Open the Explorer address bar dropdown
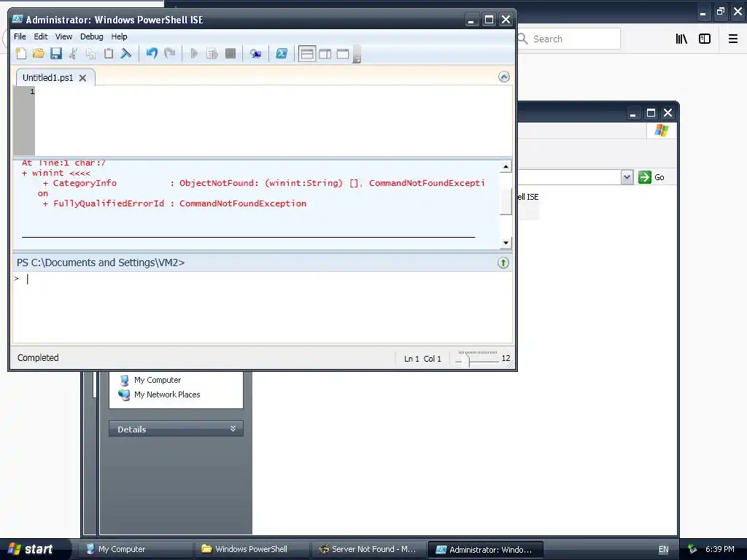The height and width of the screenshot is (560, 747). pyautogui.click(x=627, y=177)
